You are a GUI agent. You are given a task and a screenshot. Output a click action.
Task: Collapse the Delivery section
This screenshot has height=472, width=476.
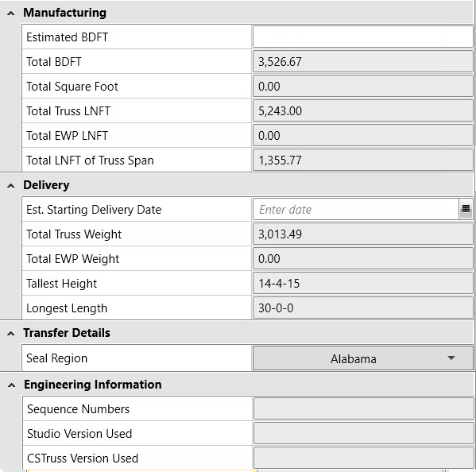(x=11, y=185)
